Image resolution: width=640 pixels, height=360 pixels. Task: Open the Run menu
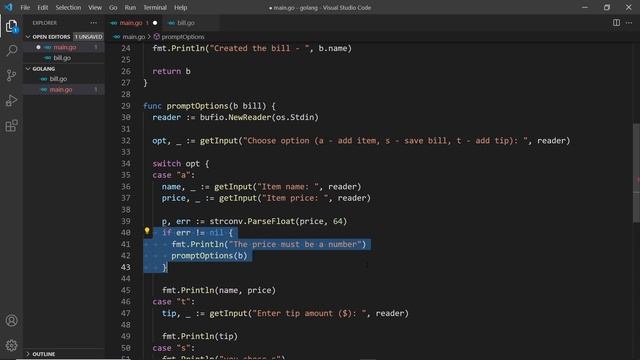click(x=130, y=7)
